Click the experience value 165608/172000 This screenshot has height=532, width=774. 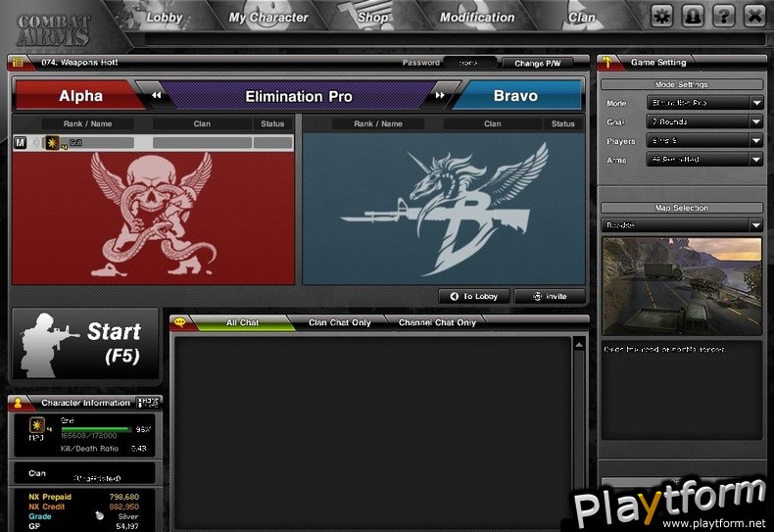[x=89, y=436]
